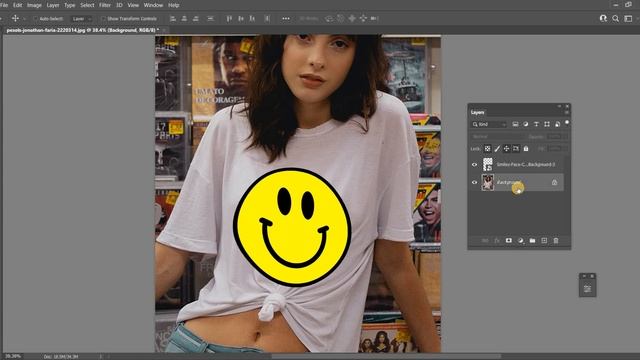Click the distribute vertically icon in options bar
640x360 pixels.
point(210,18)
